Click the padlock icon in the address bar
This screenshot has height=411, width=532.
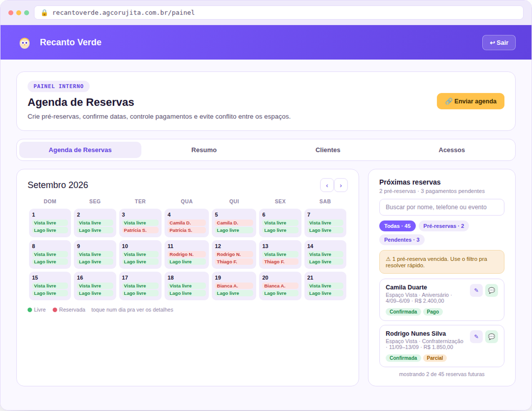coord(44,13)
